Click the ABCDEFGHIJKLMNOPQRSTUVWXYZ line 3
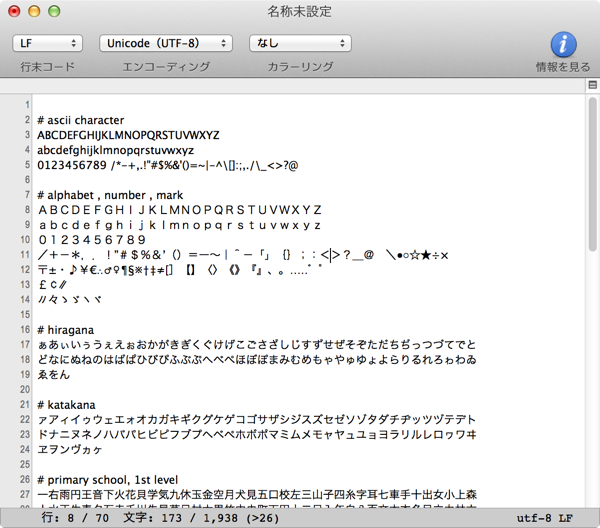Screen dimensions: 600x528 (x=128, y=135)
